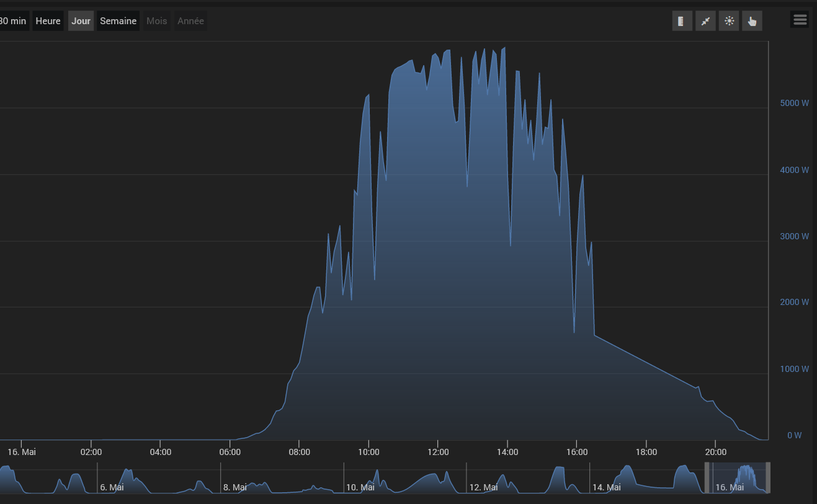This screenshot has height=504, width=817.
Task: Click the selected 16. Mai navigator window
Action: point(738,478)
